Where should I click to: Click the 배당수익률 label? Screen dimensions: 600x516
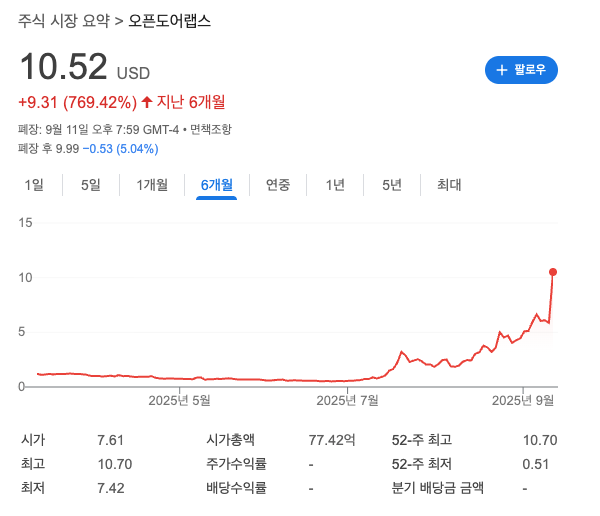tap(236, 488)
